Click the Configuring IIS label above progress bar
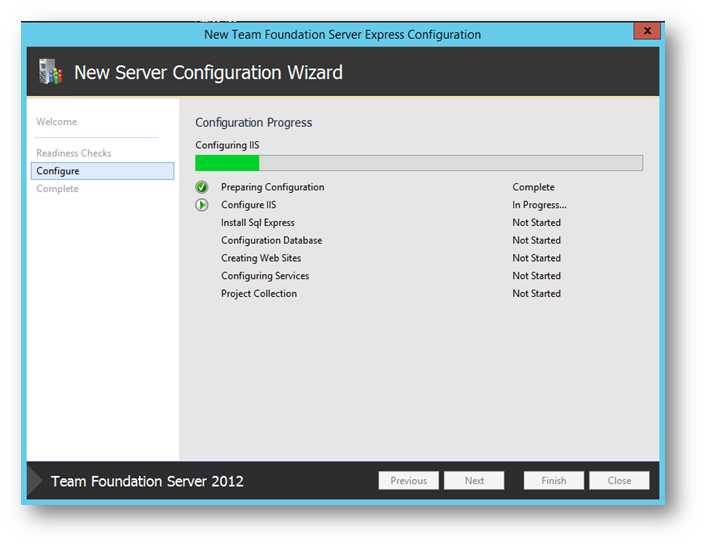The height and width of the screenshot is (547, 707). tap(227, 145)
